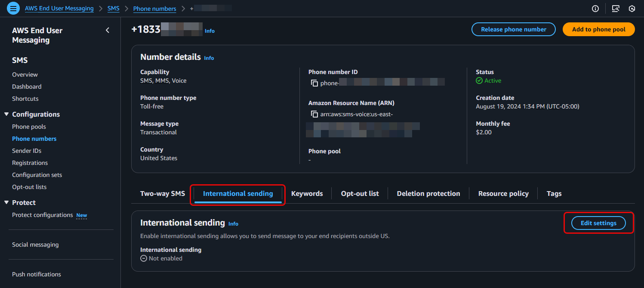Collapse the Protect section
Viewport: 644px width, 288px height.
[x=6, y=203]
